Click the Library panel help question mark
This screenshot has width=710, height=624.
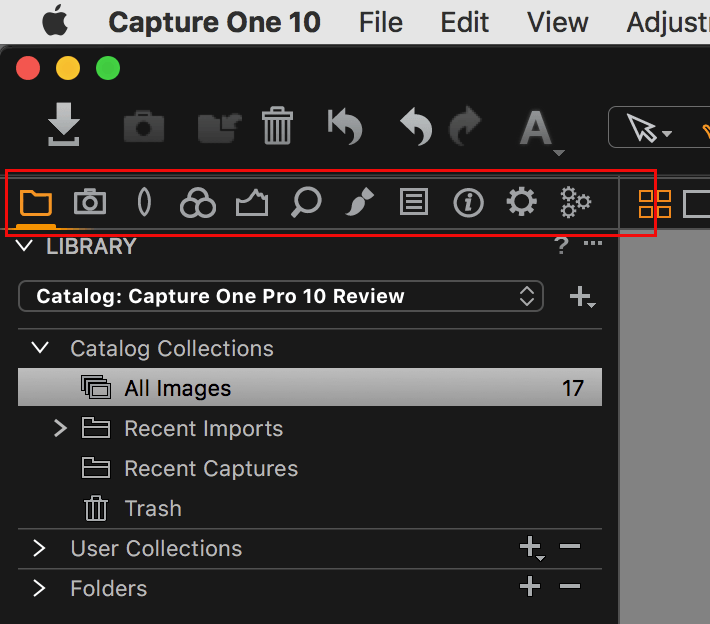click(x=561, y=246)
